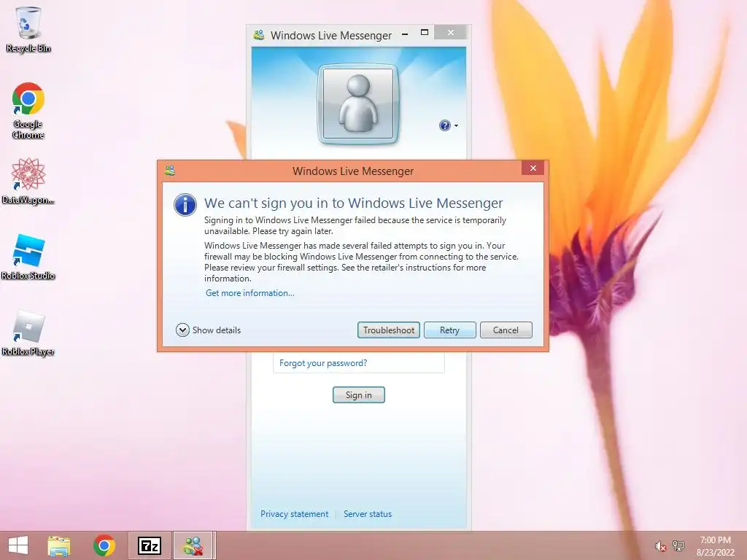Click the Sign in button
747x560 pixels.
[359, 394]
